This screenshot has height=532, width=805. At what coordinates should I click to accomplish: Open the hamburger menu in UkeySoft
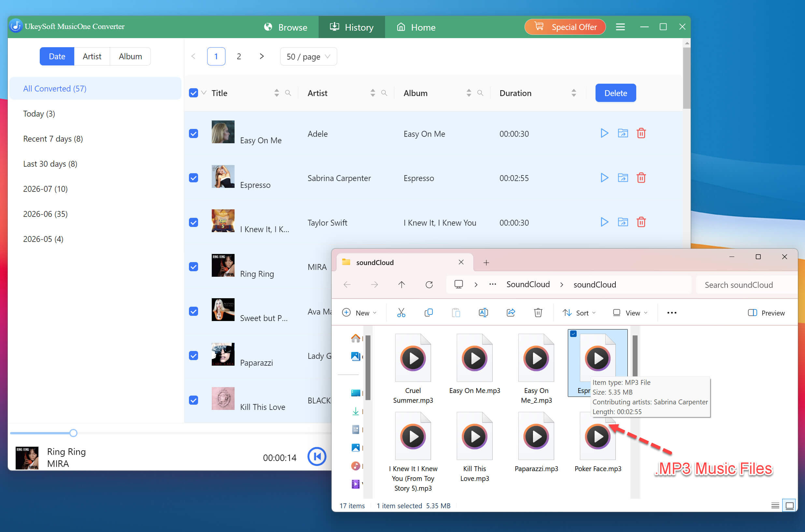(x=620, y=27)
